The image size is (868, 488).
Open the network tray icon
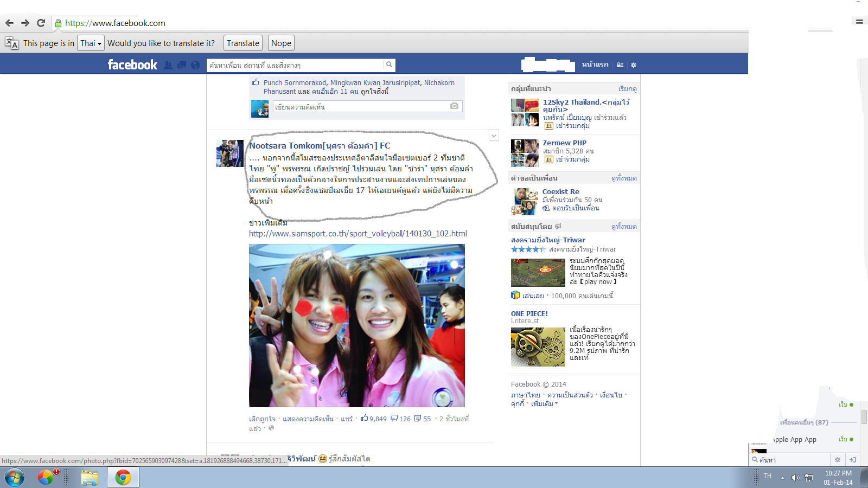809,478
